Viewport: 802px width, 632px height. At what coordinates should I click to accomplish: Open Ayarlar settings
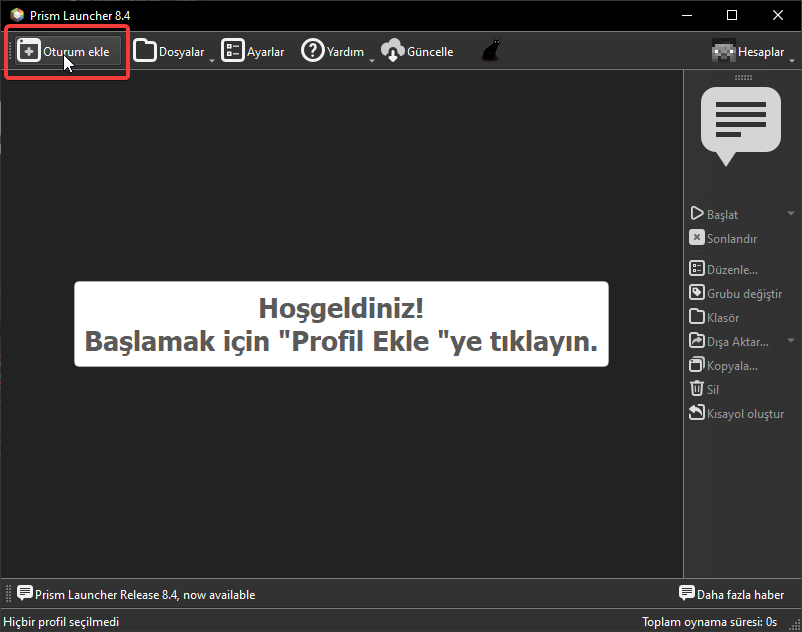click(253, 51)
